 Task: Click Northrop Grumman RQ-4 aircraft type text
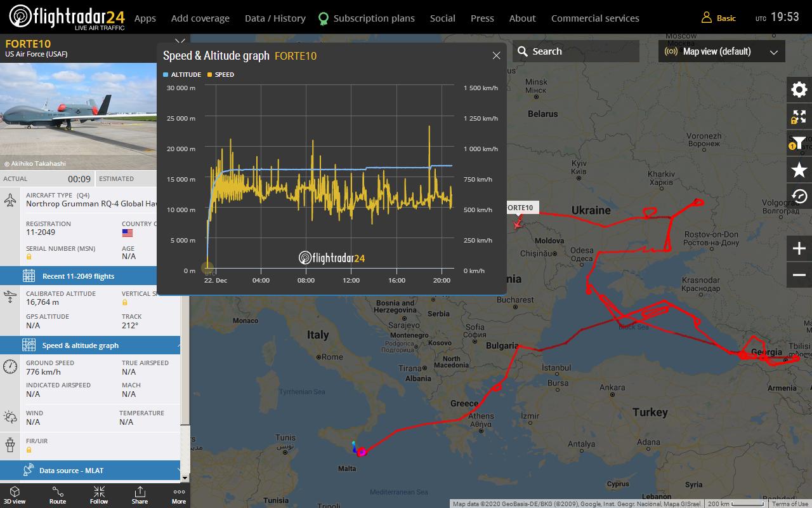(x=91, y=204)
